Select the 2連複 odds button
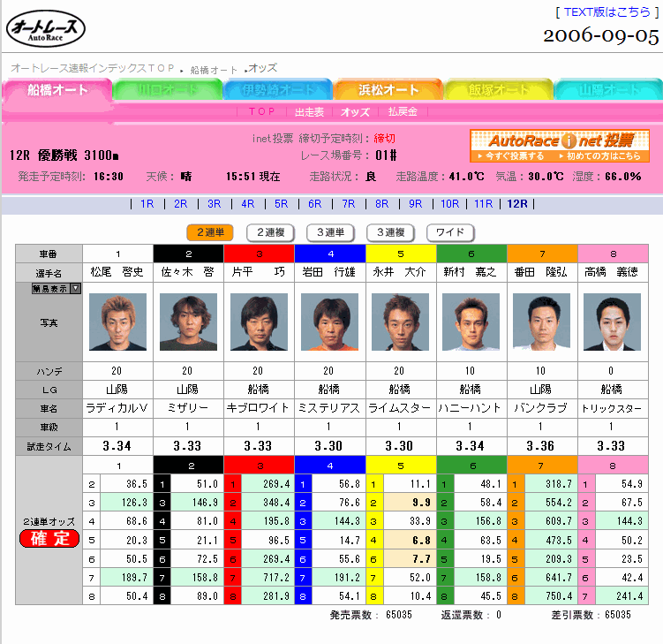Image resolution: width=663 pixels, height=644 pixels. [271, 232]
